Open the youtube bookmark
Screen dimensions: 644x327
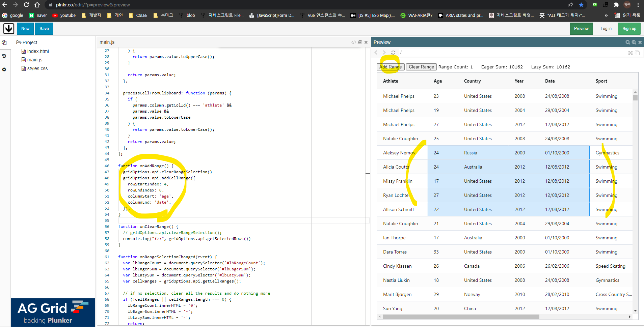pos(64,15)
